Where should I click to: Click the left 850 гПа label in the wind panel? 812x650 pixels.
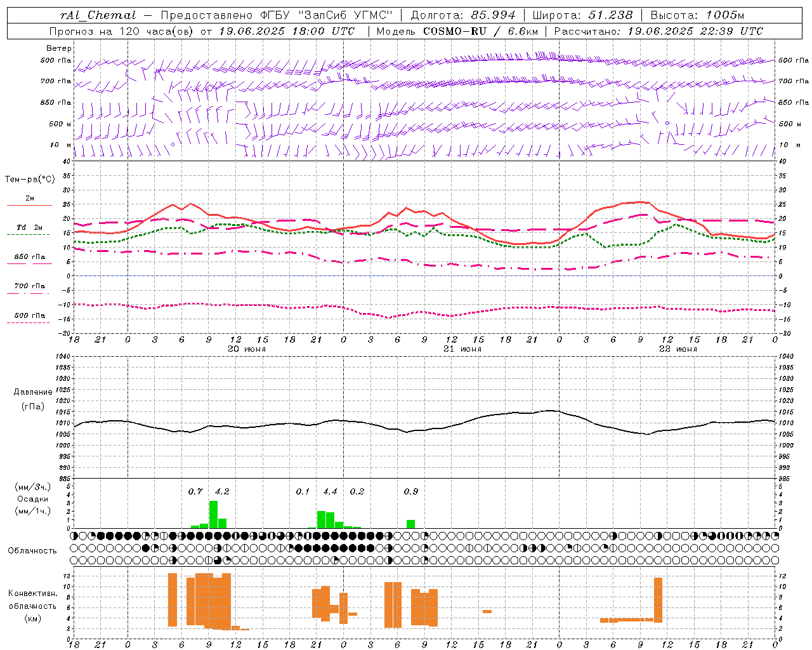click(x=56, y=102)
